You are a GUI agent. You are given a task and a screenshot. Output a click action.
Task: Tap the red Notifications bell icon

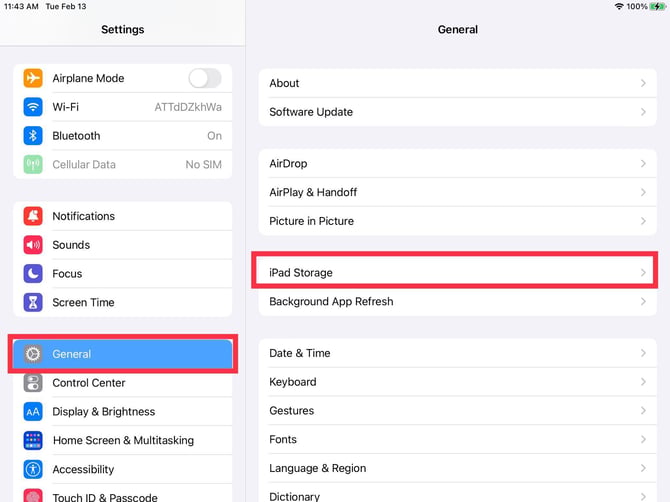(33, 216)
